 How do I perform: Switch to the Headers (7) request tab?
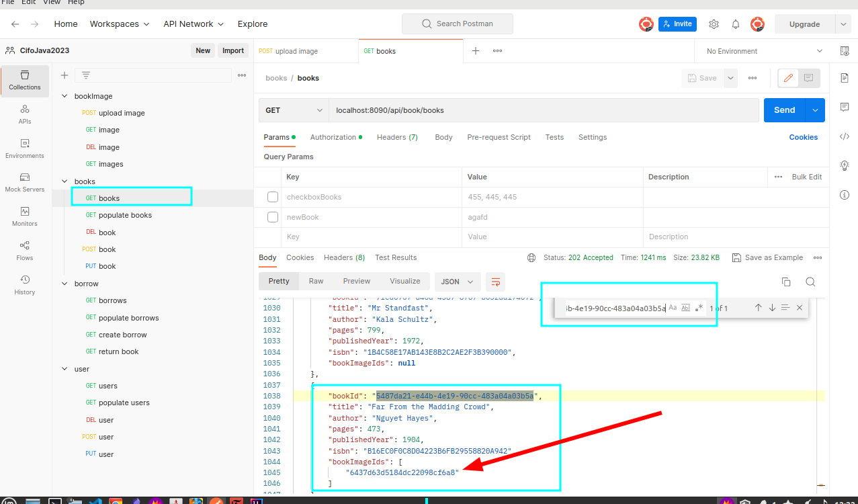click(x=397, y=137)
